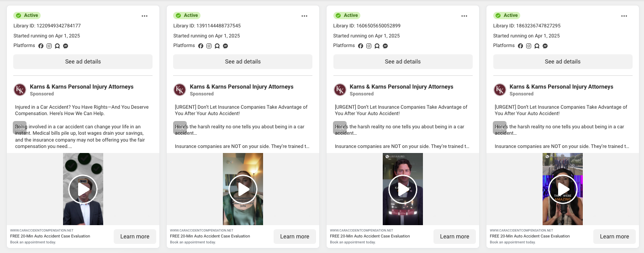Screen dimensions: 644x253
Task: Click Facebook platform icon in ad 1606505650052899
Action: point(360,46)
